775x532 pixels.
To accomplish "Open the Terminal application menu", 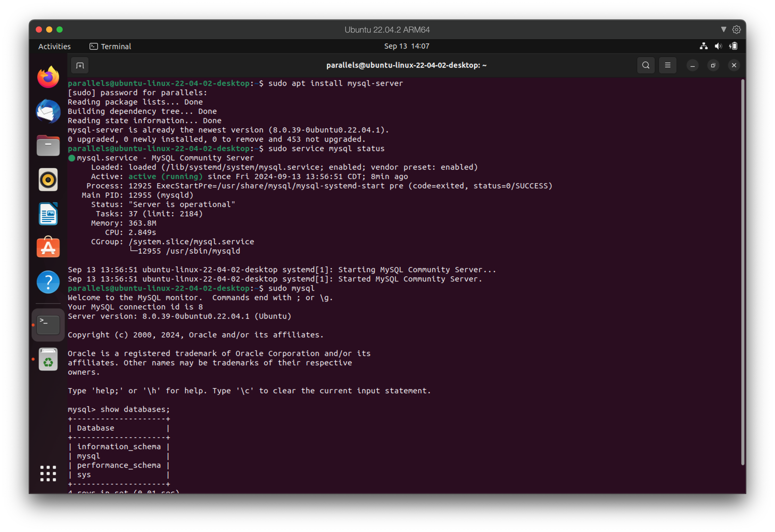I will 110,46.
